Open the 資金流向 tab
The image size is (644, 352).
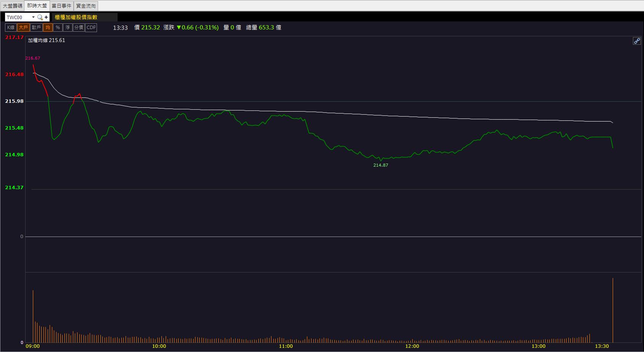tap(86, 6)
